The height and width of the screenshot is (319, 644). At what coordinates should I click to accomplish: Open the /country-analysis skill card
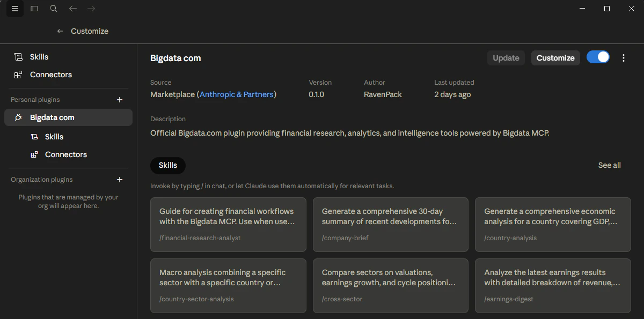(x=553, y=225)
